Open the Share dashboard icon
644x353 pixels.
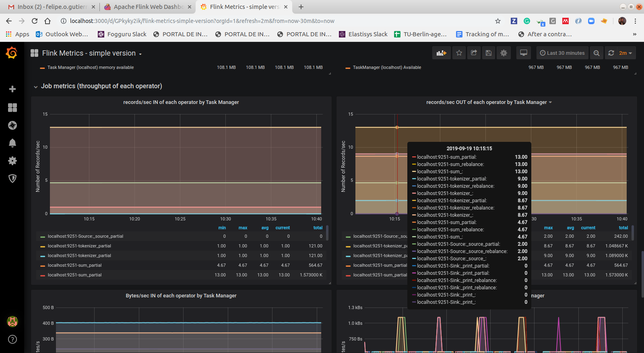pyautogui.click(x=474, y=53)
